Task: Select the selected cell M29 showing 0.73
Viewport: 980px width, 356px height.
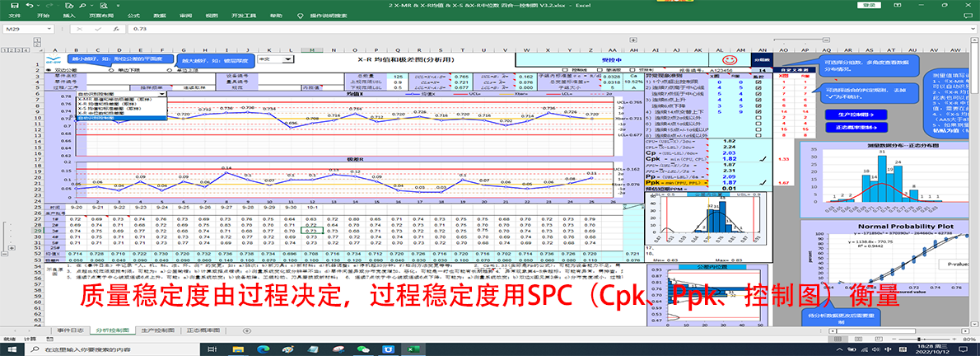Action: (x=312, y=230)
